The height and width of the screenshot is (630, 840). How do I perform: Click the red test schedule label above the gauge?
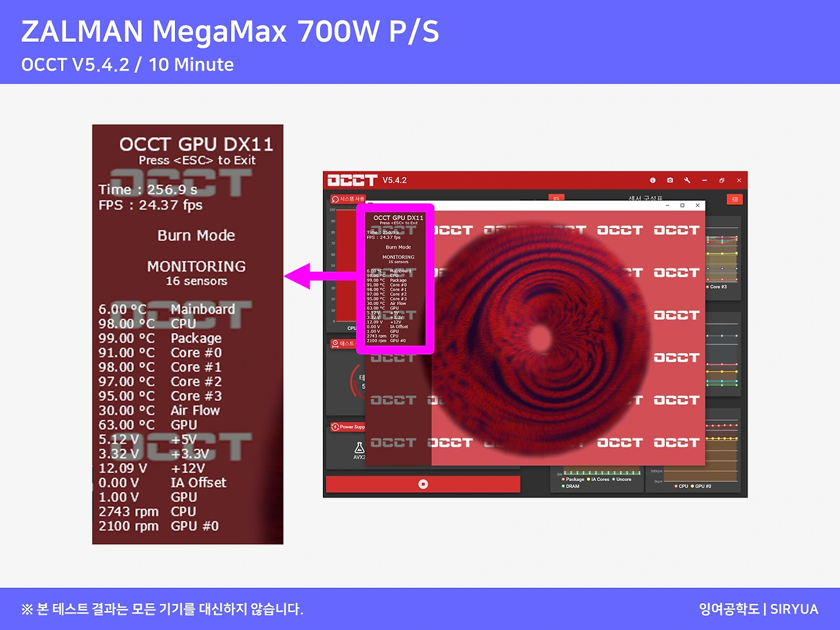(x=343, y=343)
